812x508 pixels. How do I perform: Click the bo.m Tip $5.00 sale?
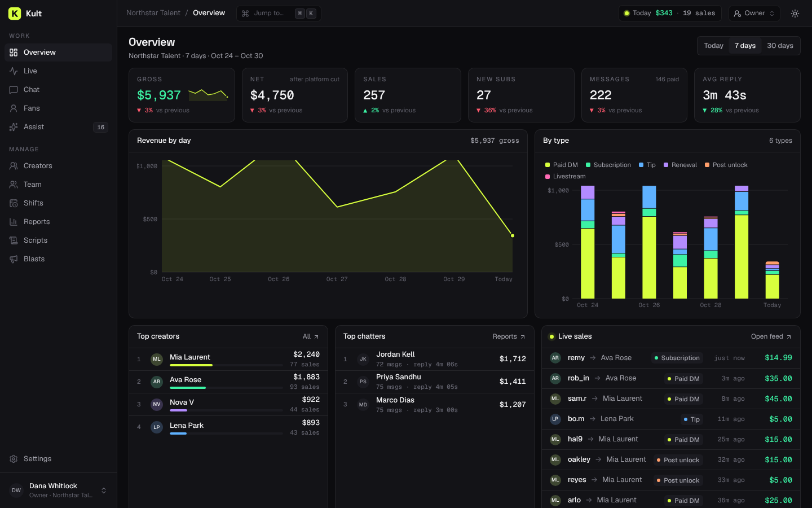click(671, 419)
